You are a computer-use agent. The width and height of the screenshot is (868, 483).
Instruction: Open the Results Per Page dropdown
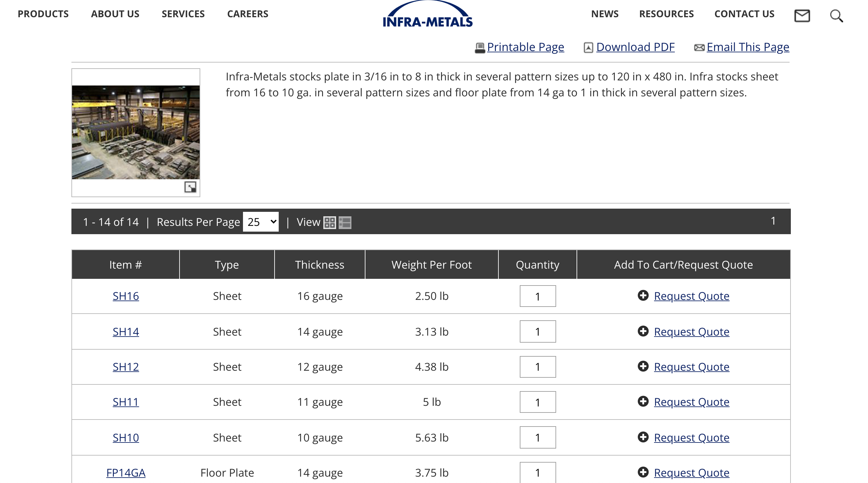tap(261, 222)
